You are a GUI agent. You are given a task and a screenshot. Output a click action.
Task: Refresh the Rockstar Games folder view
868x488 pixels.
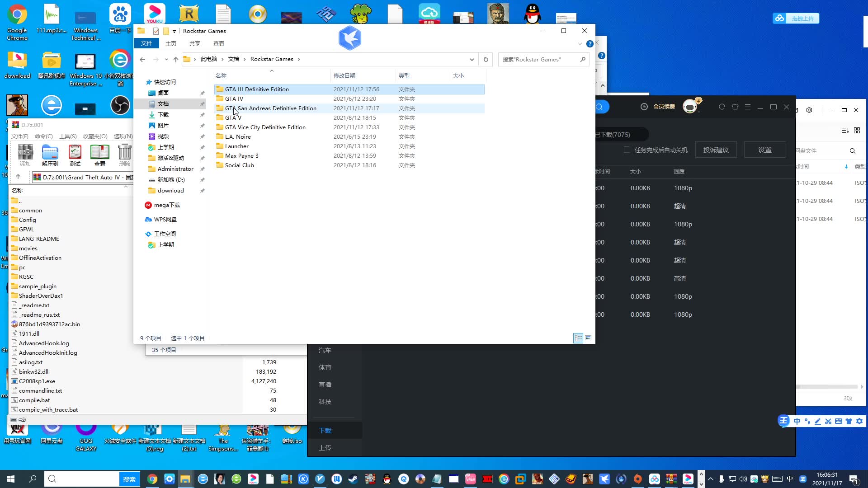(x=486, y=59)
